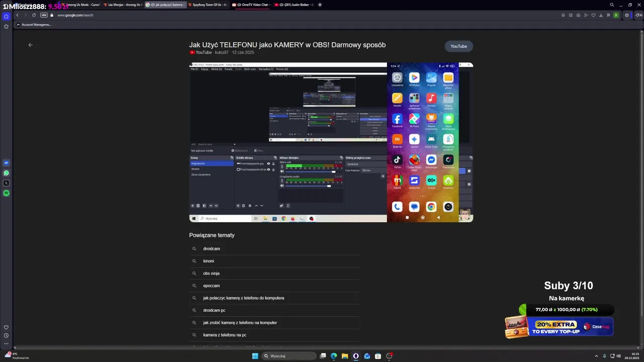Click the CaseBug 20% EXTRA banner
644x362 pixels.
coord(559,326)
